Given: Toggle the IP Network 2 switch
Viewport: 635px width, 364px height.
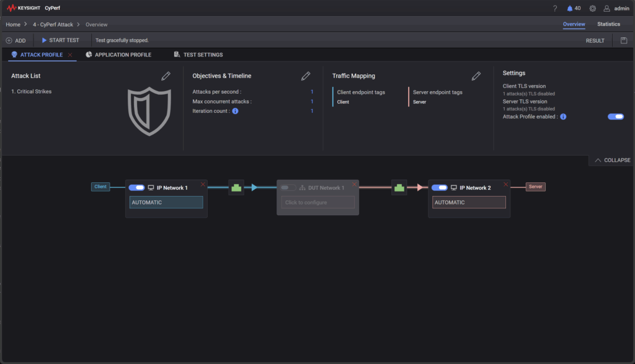Looking at the screenshot, I should 440,187.
